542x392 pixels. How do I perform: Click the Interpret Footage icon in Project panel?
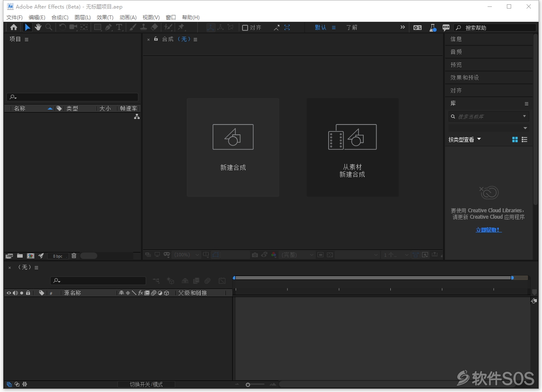[9, 255]
